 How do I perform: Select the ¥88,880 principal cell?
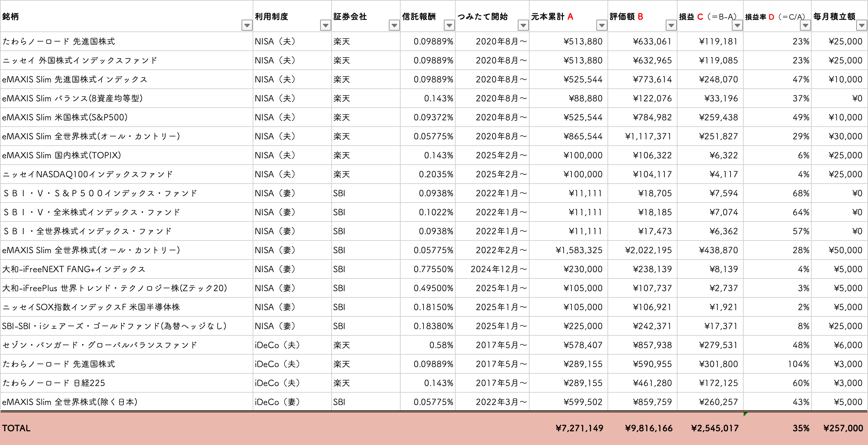tap(569, 98)
